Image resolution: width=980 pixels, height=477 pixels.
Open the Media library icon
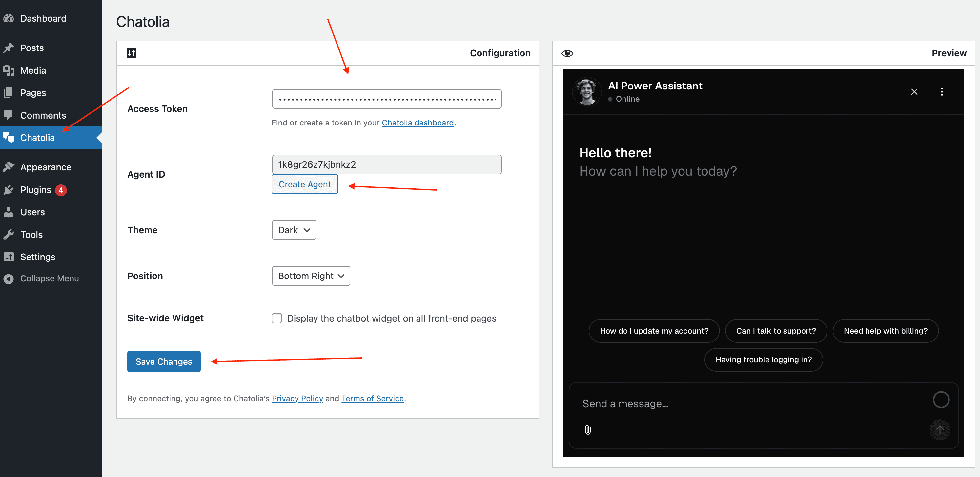tap(10, 70)
